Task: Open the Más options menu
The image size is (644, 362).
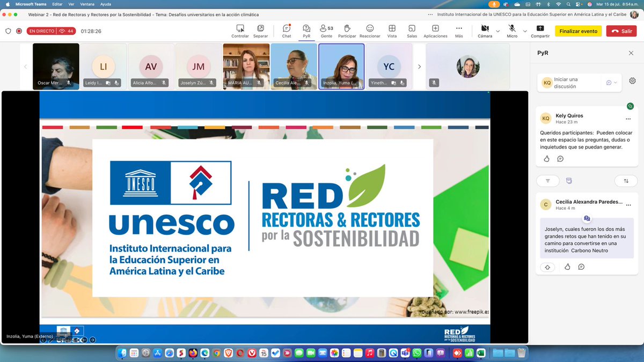Action: click(459, 31)
